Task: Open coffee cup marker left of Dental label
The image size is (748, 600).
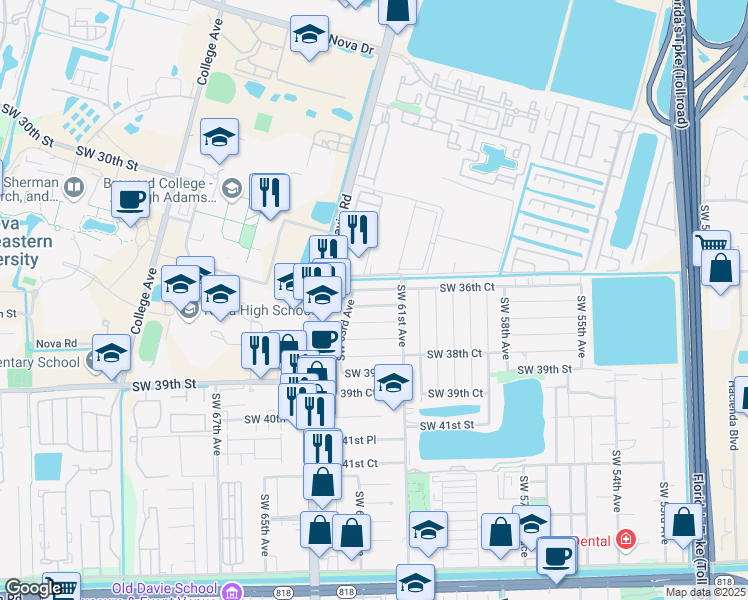Action: point(556,559)
